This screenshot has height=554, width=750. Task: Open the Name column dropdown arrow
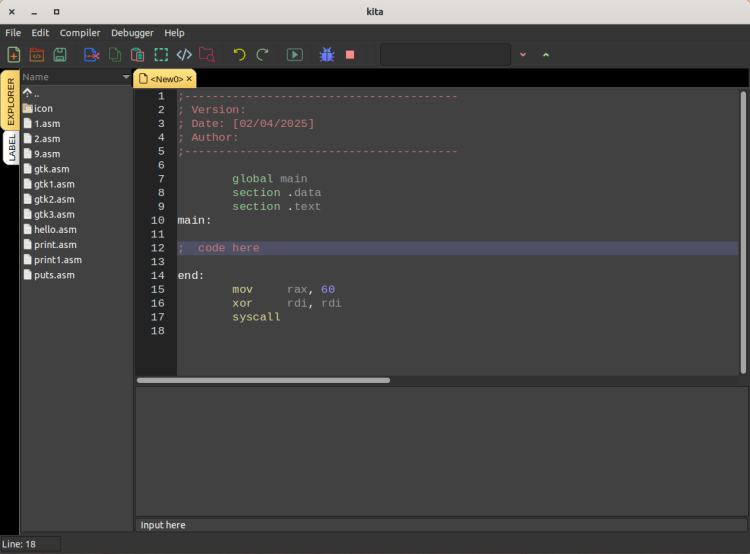[x=126, y=77]
